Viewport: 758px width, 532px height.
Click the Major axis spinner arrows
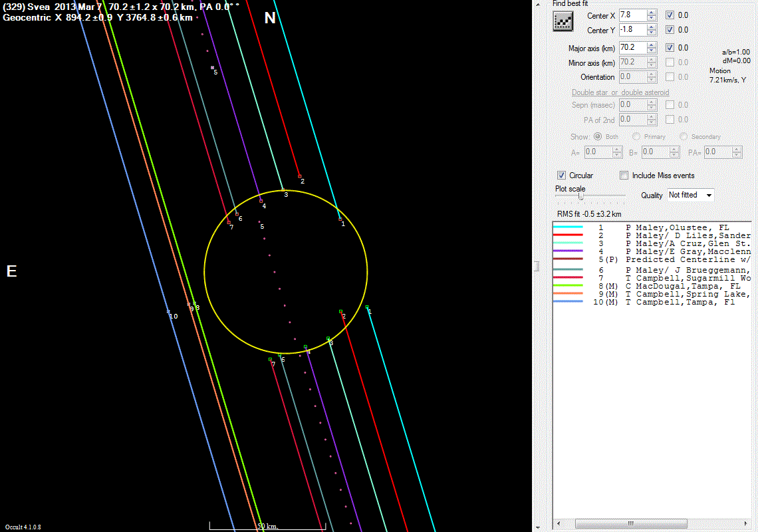[x=652, y=47]
